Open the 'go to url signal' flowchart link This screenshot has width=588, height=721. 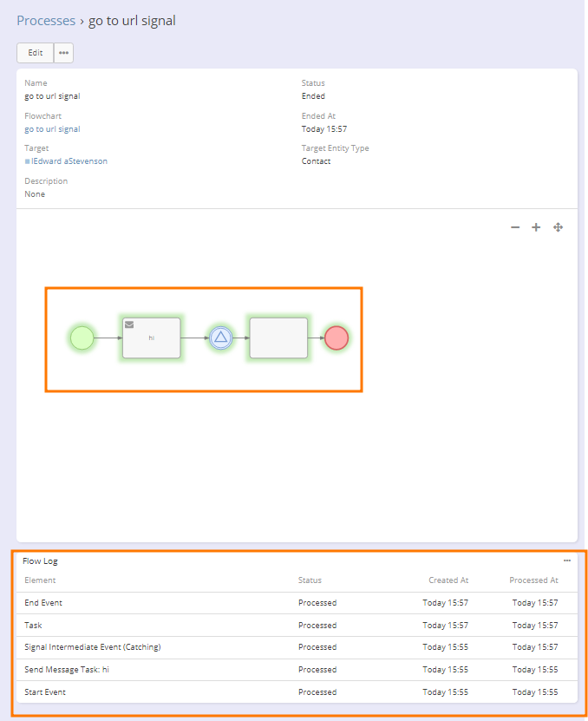coord(52,129)
